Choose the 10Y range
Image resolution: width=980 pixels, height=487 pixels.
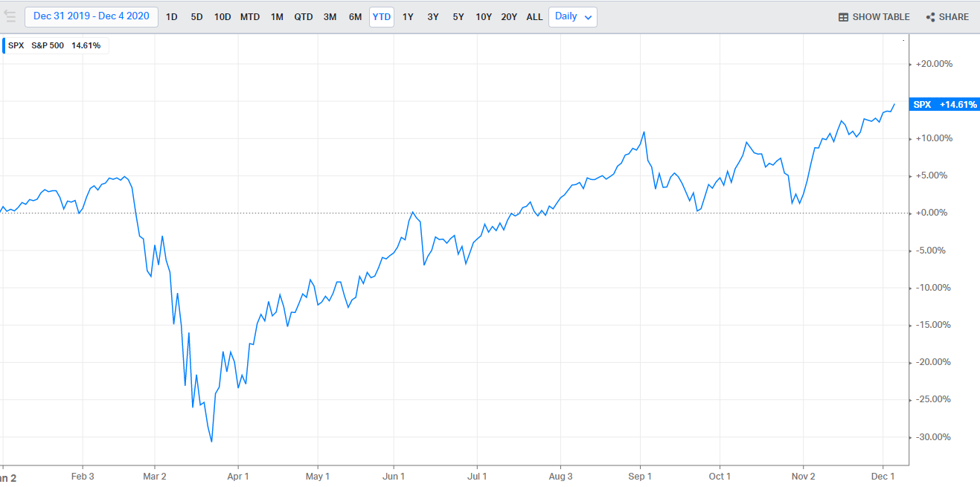point(484,17)
